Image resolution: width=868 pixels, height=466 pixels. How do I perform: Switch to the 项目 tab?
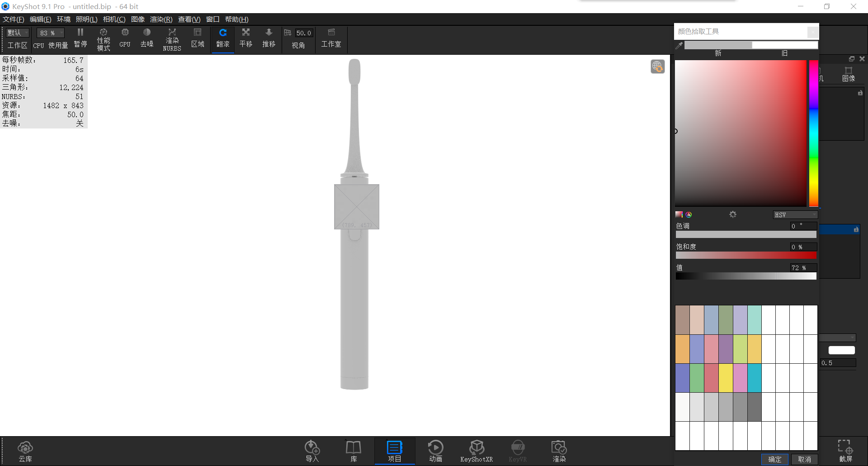(394, 450)
